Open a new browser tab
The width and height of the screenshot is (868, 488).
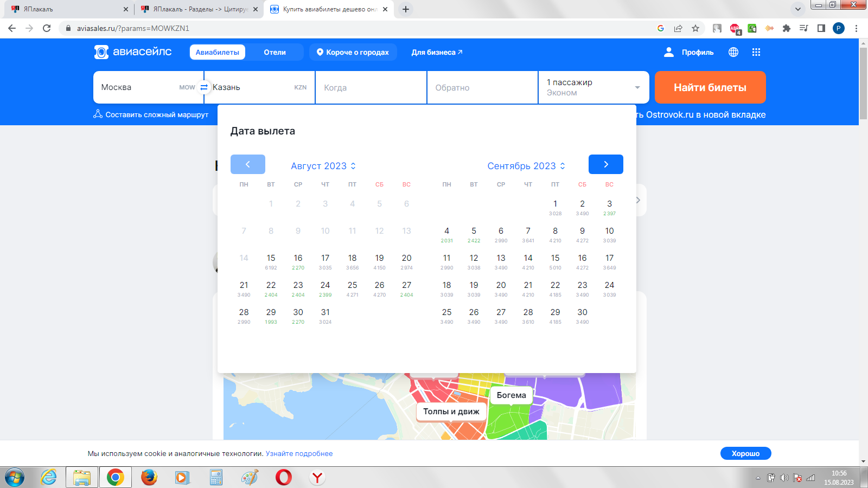(406, 9)
